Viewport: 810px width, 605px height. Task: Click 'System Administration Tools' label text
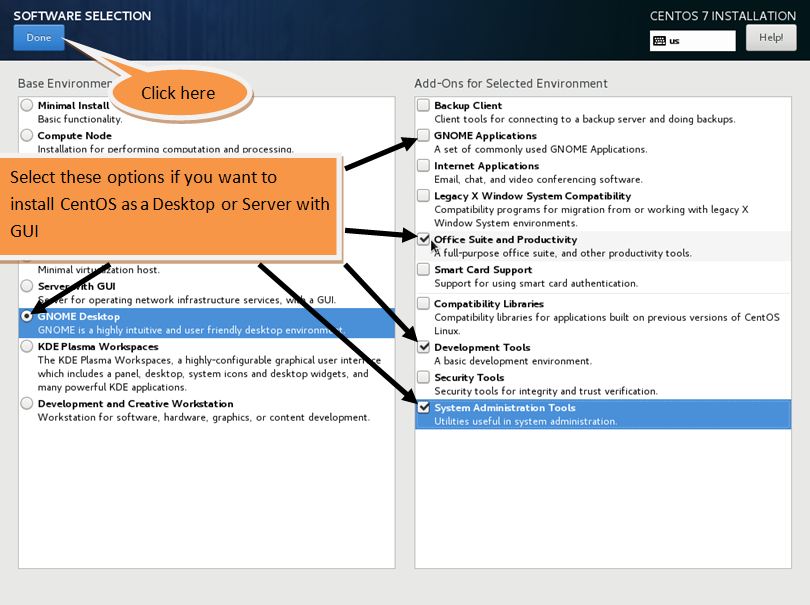505,408
